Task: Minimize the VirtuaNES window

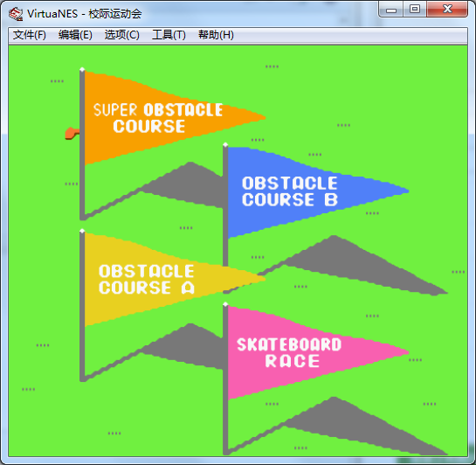Action: click(x=391, y=10)
